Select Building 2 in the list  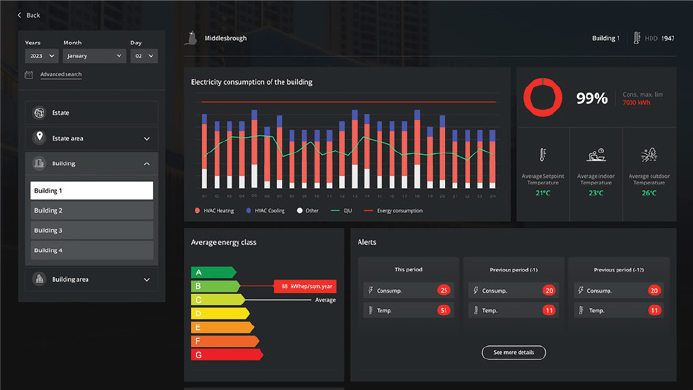coord(92,210)
